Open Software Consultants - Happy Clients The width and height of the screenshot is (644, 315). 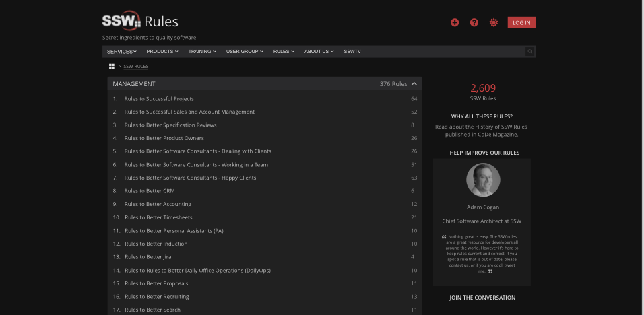pos(190,178)
